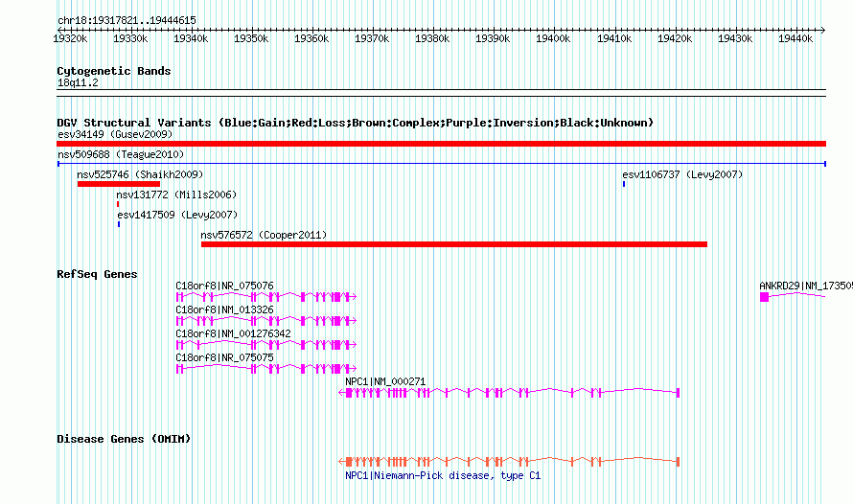
Task: Open the nsv576572 (Cooper2011) label
Action: 264,235
